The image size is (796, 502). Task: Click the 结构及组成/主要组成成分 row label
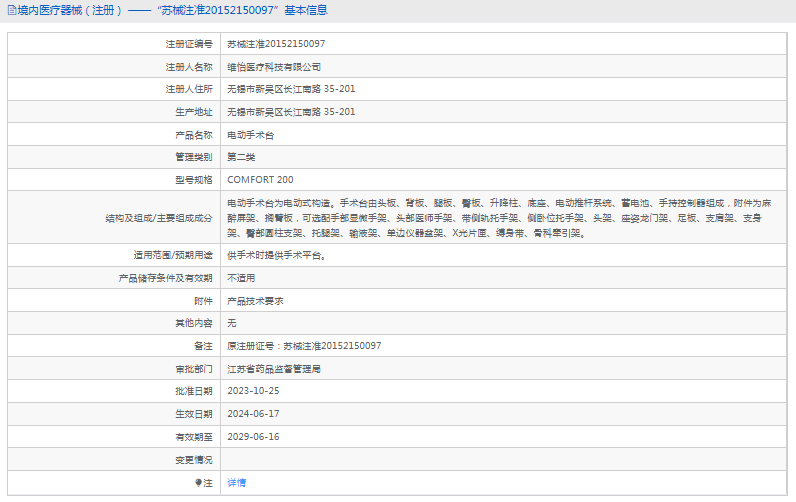[x=159, y=217]
